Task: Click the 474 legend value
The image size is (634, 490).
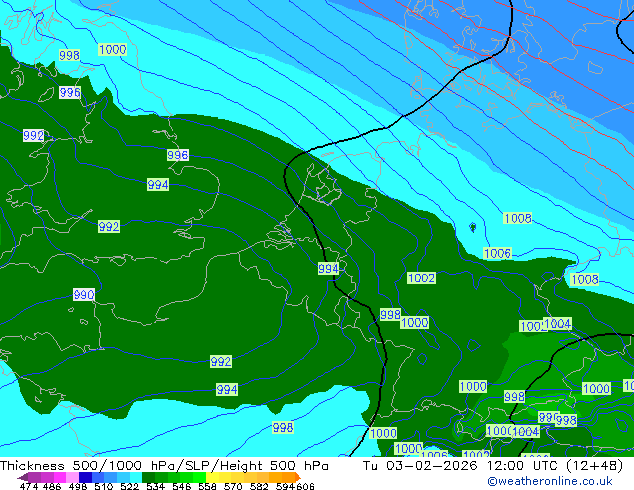Action: coord(29,486)
